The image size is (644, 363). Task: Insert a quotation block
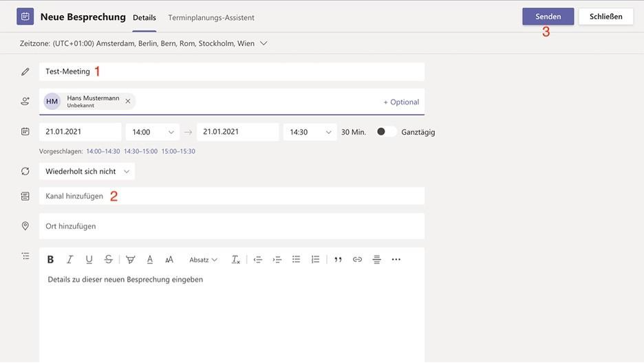tap(338, 259)
